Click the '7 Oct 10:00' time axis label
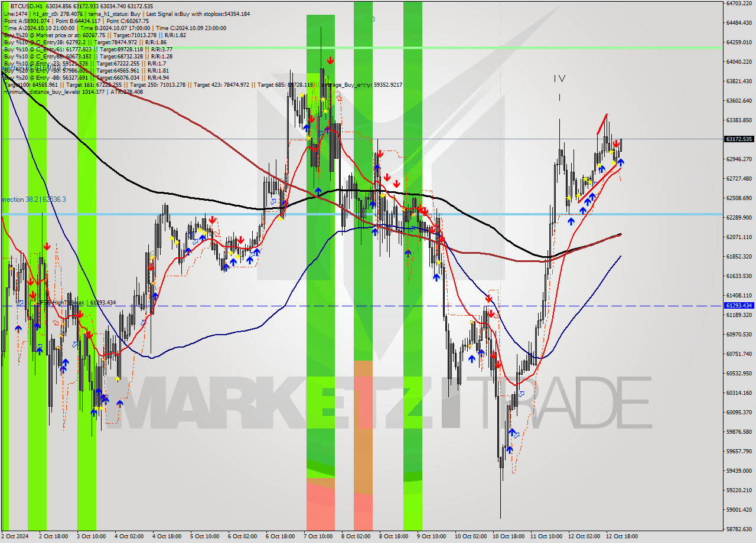 click(x=319, y=537)
